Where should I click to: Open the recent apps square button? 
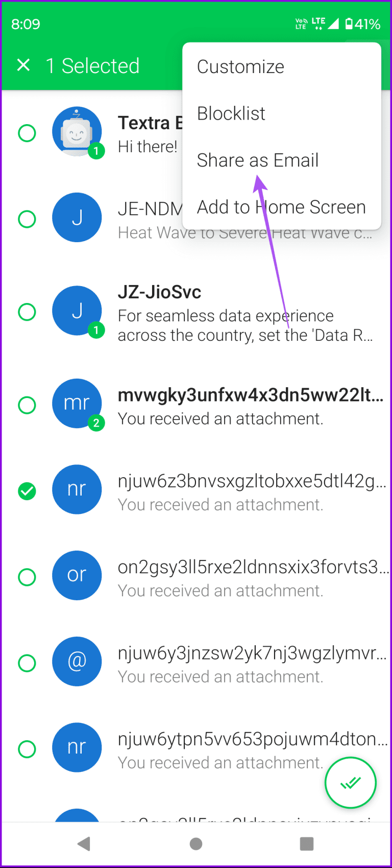coord(306,843)
